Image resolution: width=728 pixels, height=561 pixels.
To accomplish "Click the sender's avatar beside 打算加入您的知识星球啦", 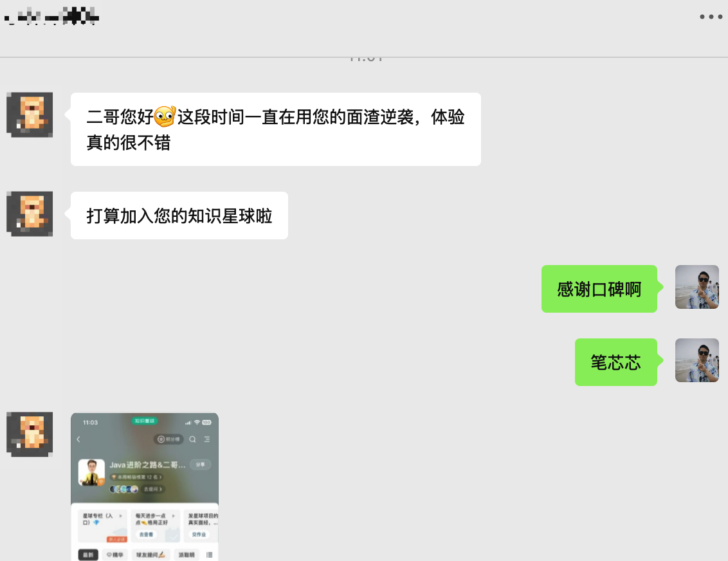I will 29,212.
